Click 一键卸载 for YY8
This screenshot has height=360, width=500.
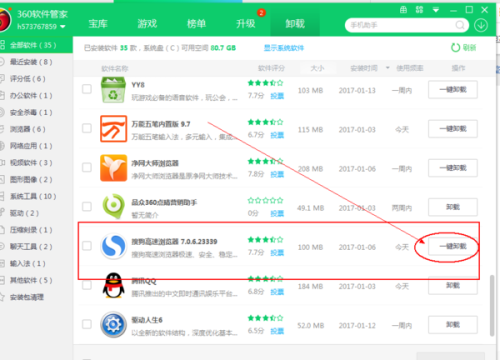click(453, 90)
